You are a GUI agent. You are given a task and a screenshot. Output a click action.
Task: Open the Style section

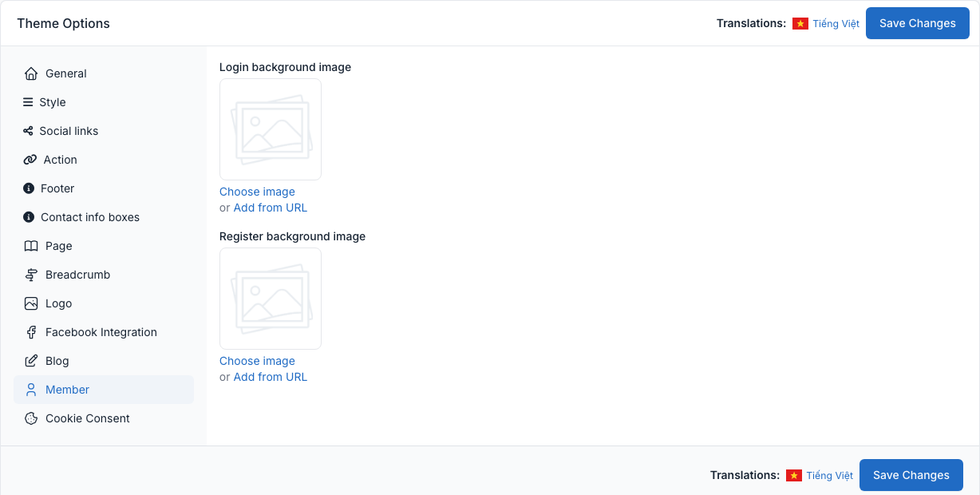[x=104, y=102]
